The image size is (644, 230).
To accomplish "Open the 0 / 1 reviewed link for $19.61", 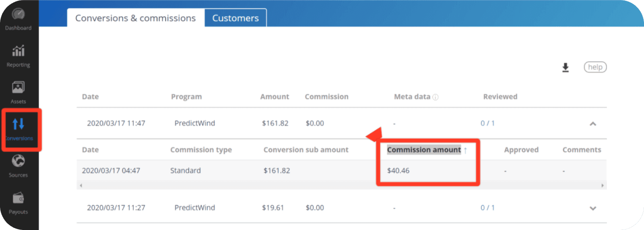I will pos(487,208).
